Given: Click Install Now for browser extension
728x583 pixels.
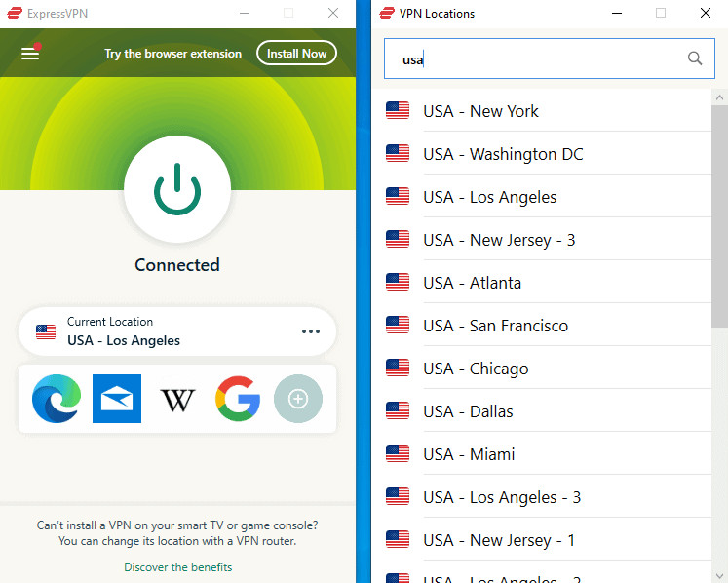Looking at the screenshot, I should pyautogui.click(x=296, y=53).
